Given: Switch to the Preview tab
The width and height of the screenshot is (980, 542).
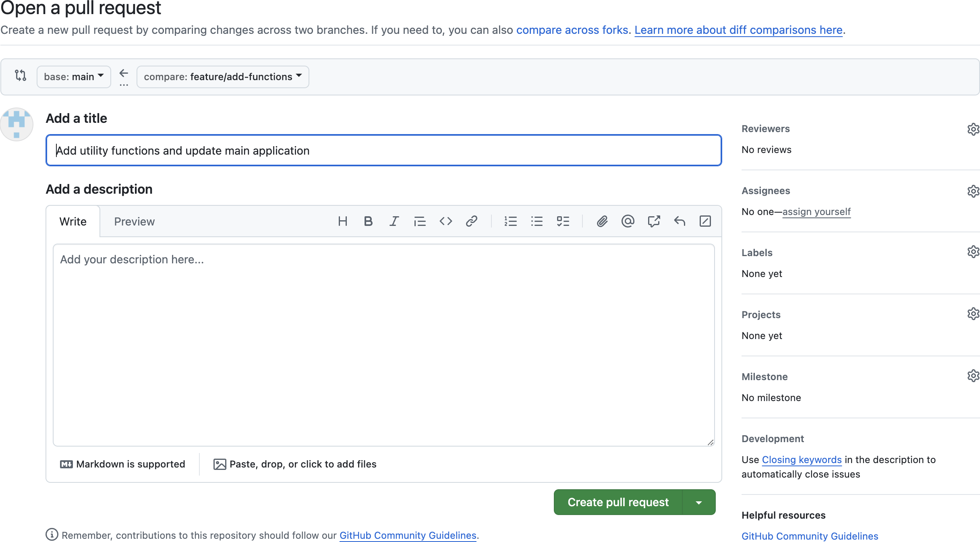Looking at the screenshot, I should pos(134,221).
